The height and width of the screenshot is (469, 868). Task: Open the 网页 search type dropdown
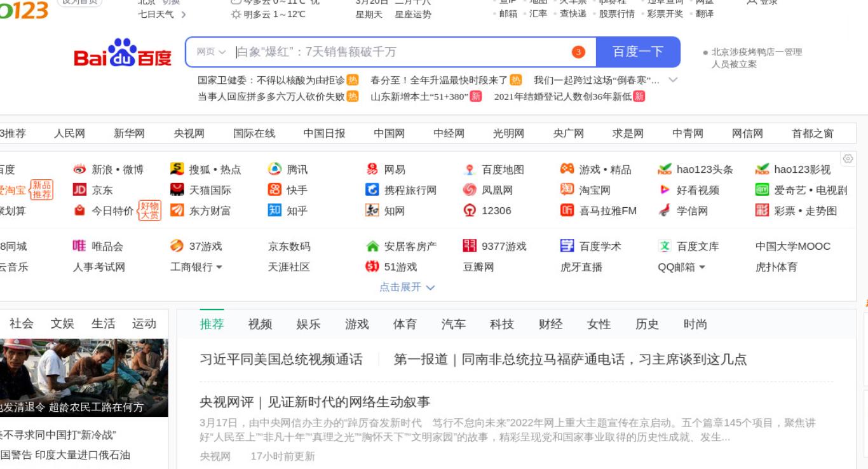tap(211, 52)
